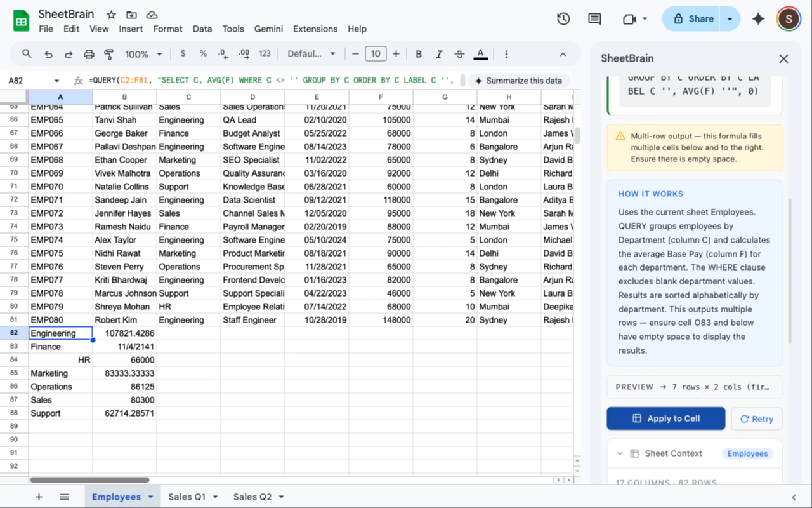Toggle strikethrough formatting
This screenshot has width=812, height=508.
click(460, 54)
